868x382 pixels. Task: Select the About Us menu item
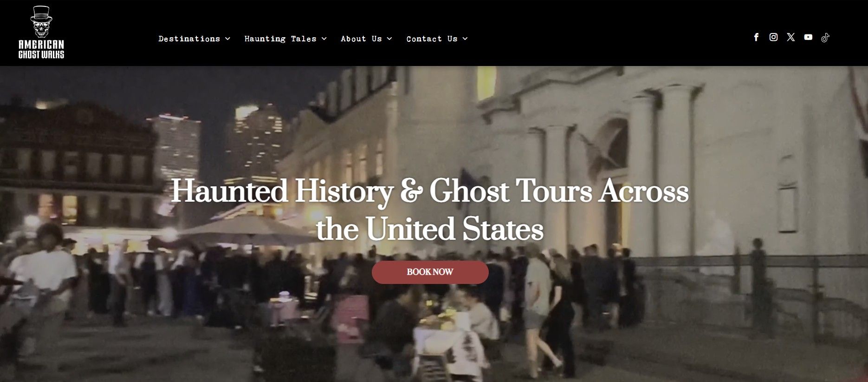(x=361, y=39)
